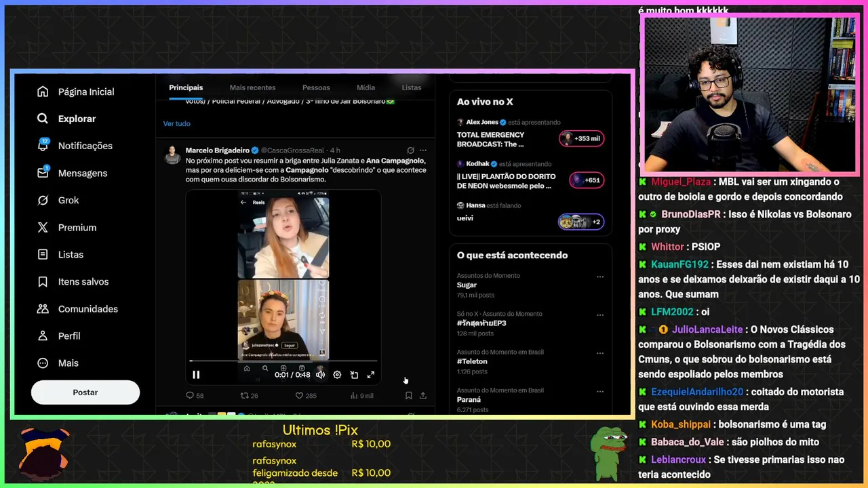Open the Explorar search icon
Screen dimensions: 868x488
(x=43, y=119)
